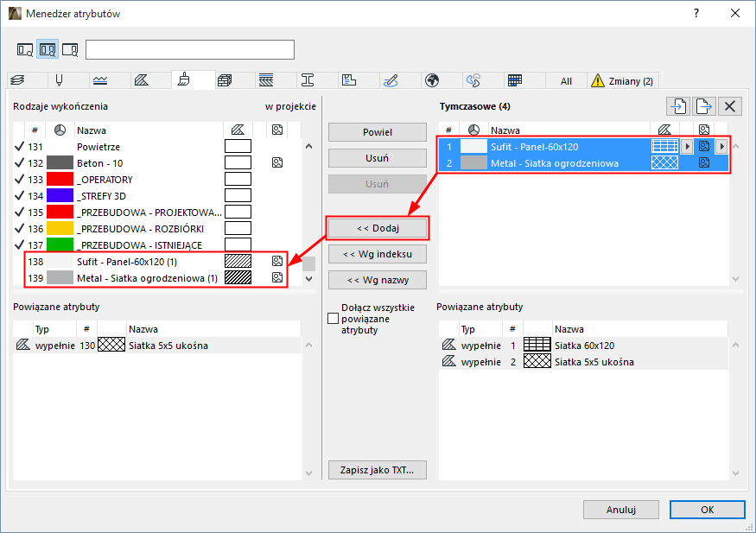Viewport: 756px width, 533px height.
Task: Select the highlighted middle search-mode icon
Action: click(48, 49)
